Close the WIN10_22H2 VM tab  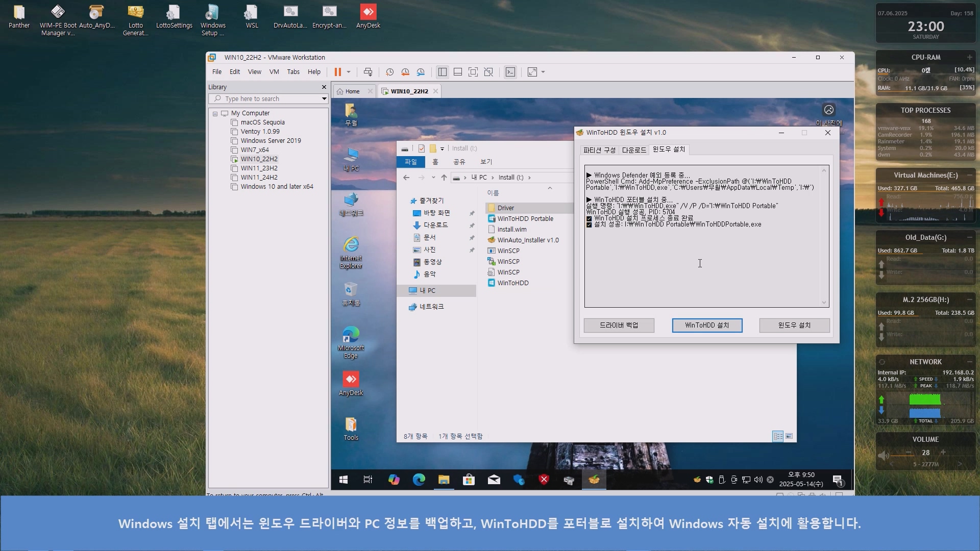435,91
